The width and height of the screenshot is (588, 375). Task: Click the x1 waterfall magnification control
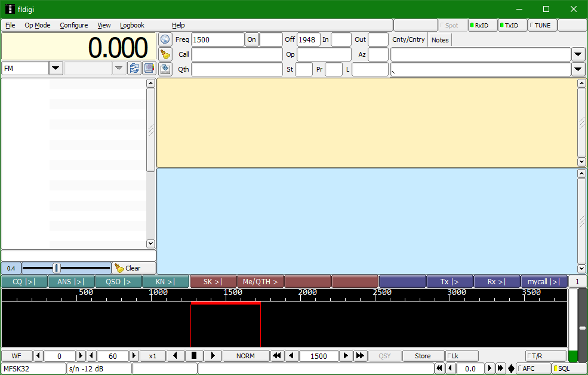(152, 355)
